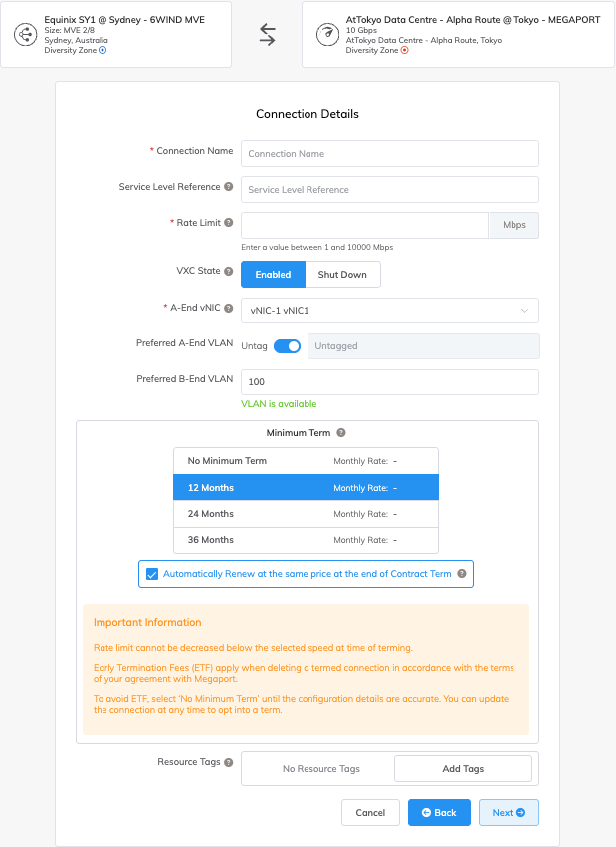
Task: Click the Resource Tags help icon
Action: point(229,763)
